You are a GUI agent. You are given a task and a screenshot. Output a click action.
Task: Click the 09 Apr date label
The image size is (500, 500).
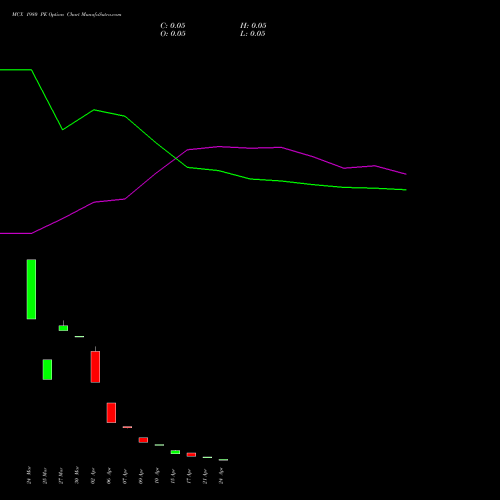click(141, 476)
